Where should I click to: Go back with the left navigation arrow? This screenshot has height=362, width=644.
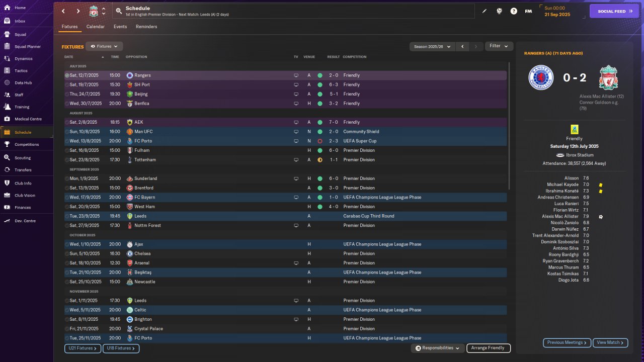click(x=63, y=11)
